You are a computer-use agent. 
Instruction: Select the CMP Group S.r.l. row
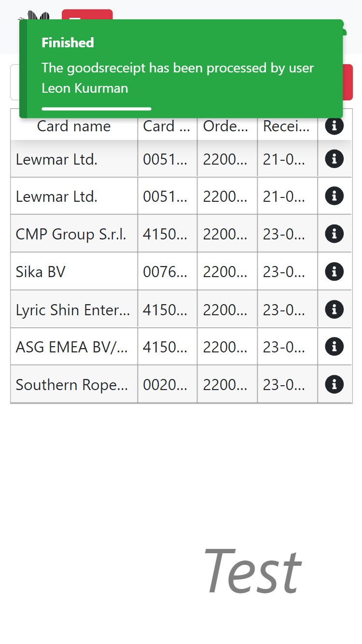click(x=181, y=234)
